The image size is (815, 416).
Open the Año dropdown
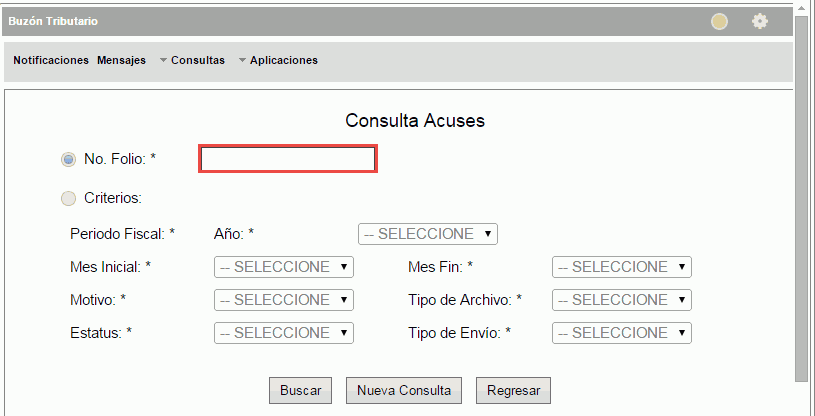[427, 234]
